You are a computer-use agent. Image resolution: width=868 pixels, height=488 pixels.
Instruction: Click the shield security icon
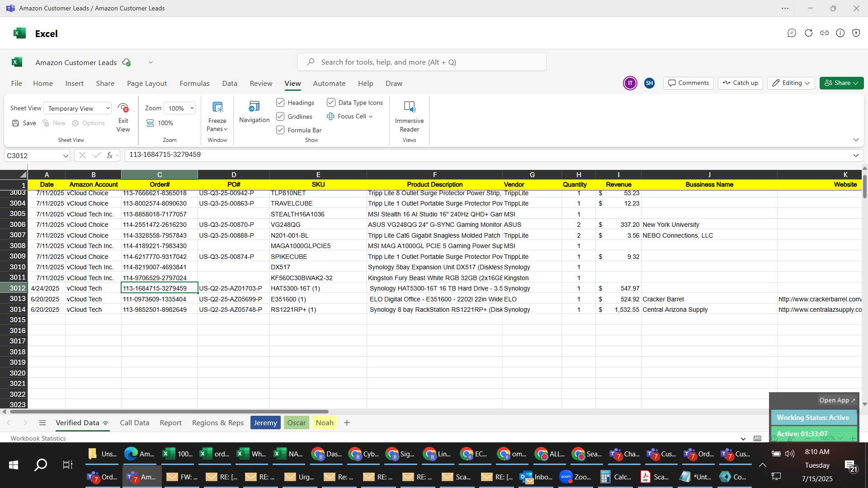856,33
